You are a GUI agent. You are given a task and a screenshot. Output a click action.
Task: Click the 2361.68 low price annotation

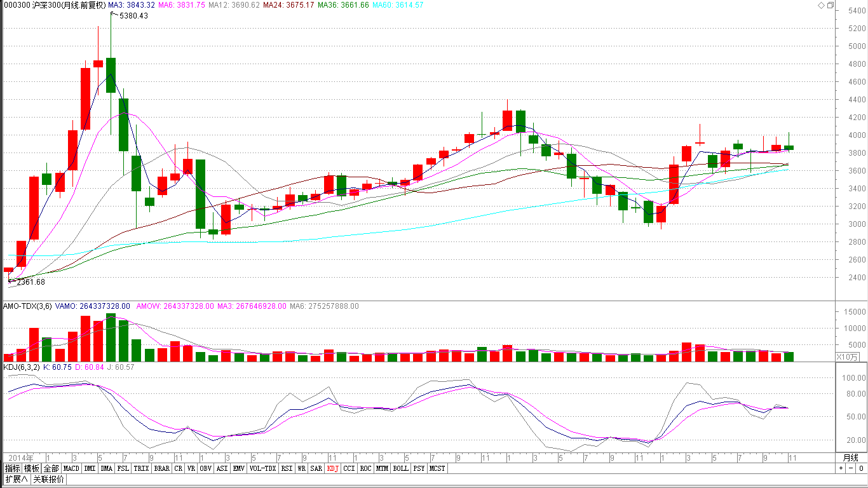pyautogui.click(x=31, y=282)
